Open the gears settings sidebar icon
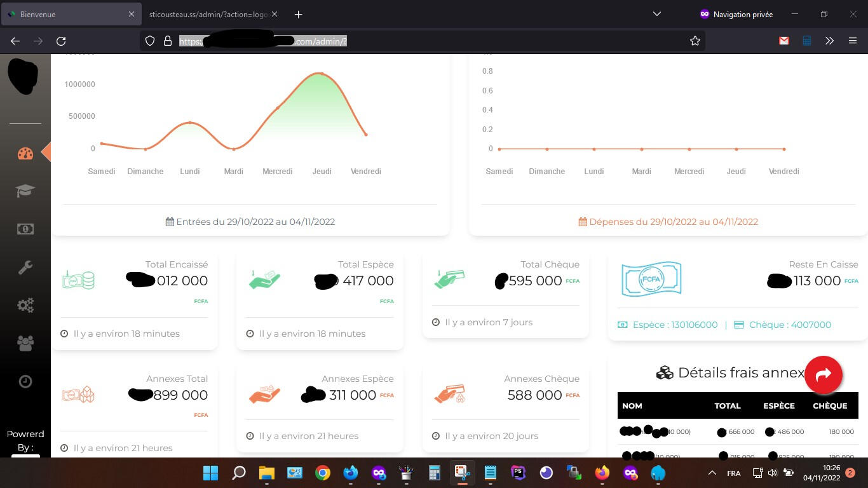868x488 pixels. (25, 306)
